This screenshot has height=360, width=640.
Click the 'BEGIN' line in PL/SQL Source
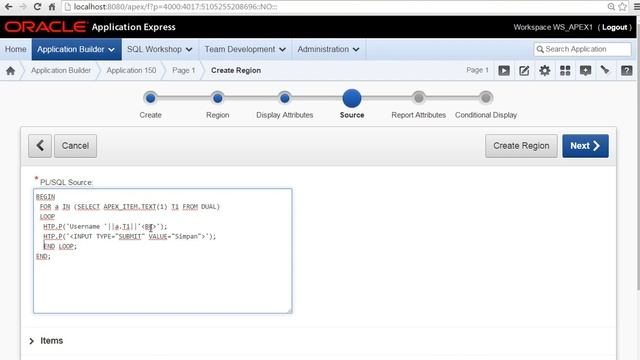point(45,197)
